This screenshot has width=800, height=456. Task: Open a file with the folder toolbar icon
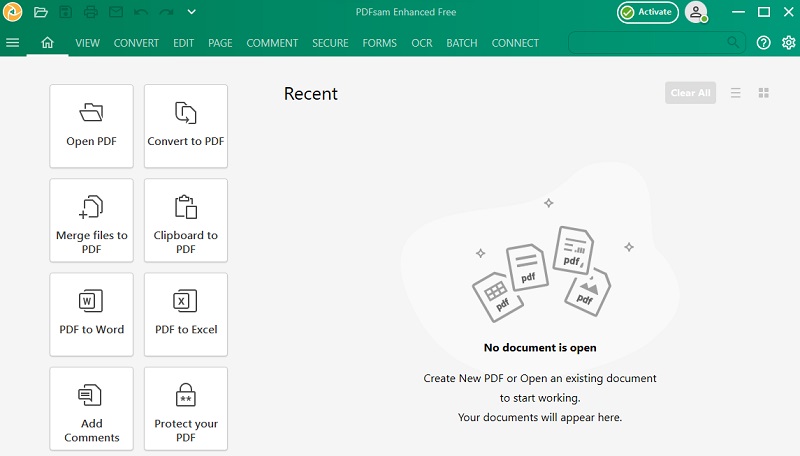tap(40, 12)
